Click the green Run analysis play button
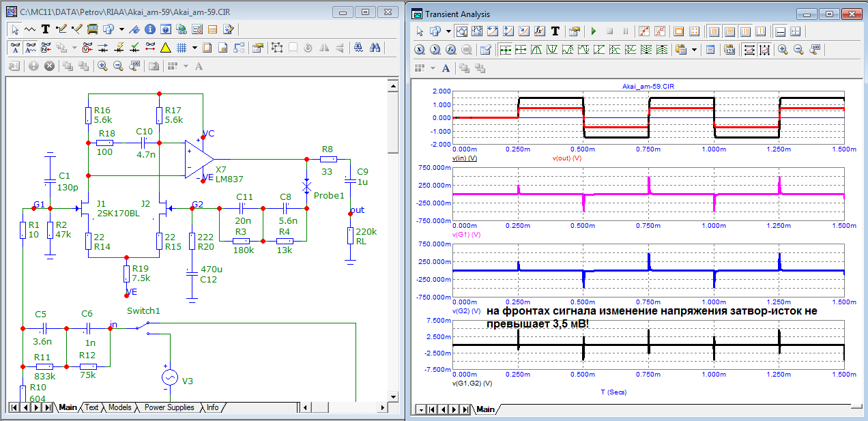868x421 pixels. (x=593, y=31)
